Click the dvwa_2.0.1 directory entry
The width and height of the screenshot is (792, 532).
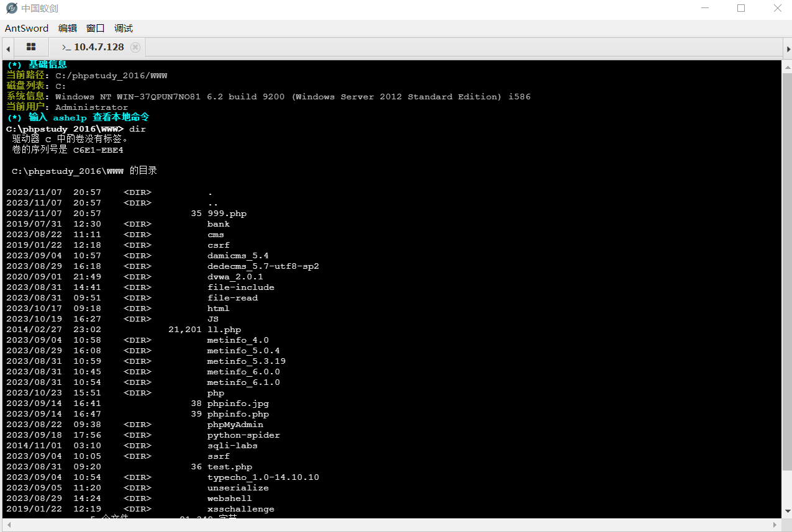(x=235, y=277)
